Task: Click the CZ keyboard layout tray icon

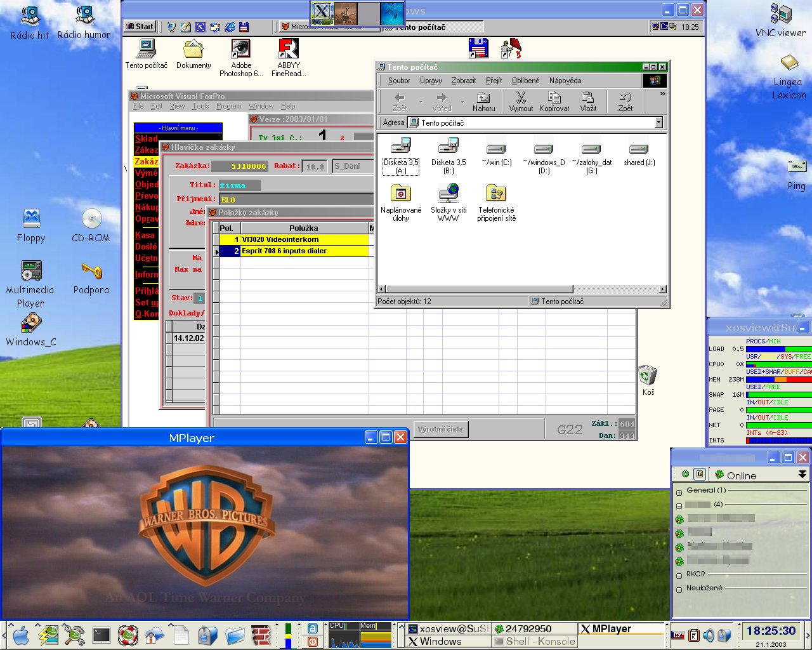Action: (x=678, y=635)
